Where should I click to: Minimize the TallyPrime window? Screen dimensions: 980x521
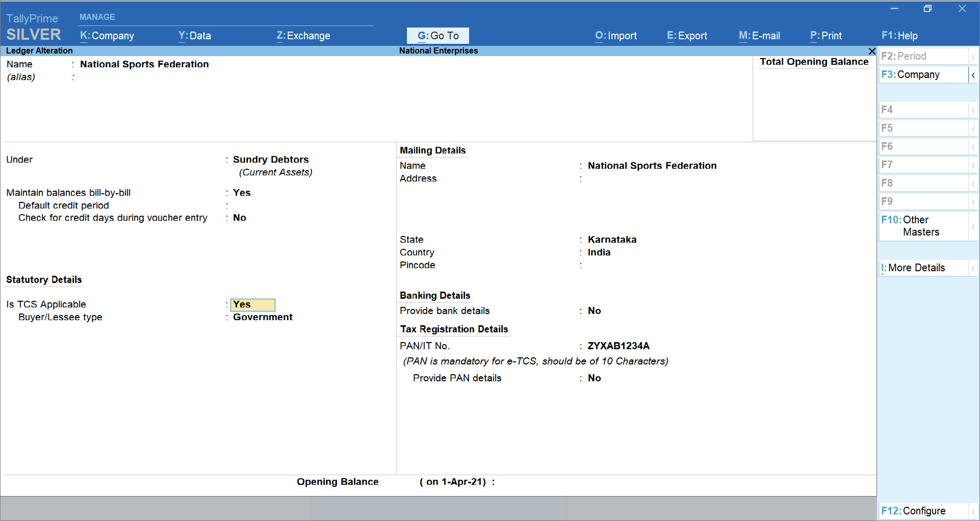[x=894, y=9]
